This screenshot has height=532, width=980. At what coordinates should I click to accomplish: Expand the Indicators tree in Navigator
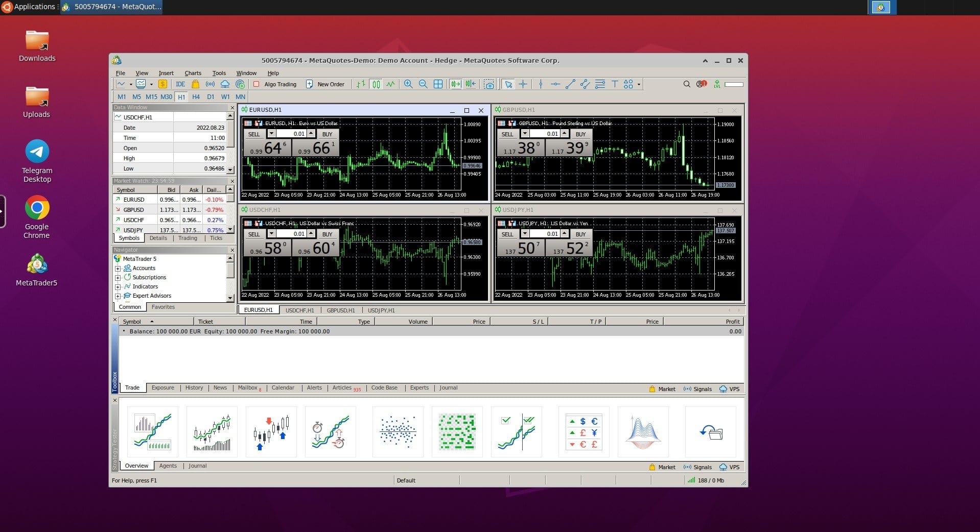[x=119, y=286]
